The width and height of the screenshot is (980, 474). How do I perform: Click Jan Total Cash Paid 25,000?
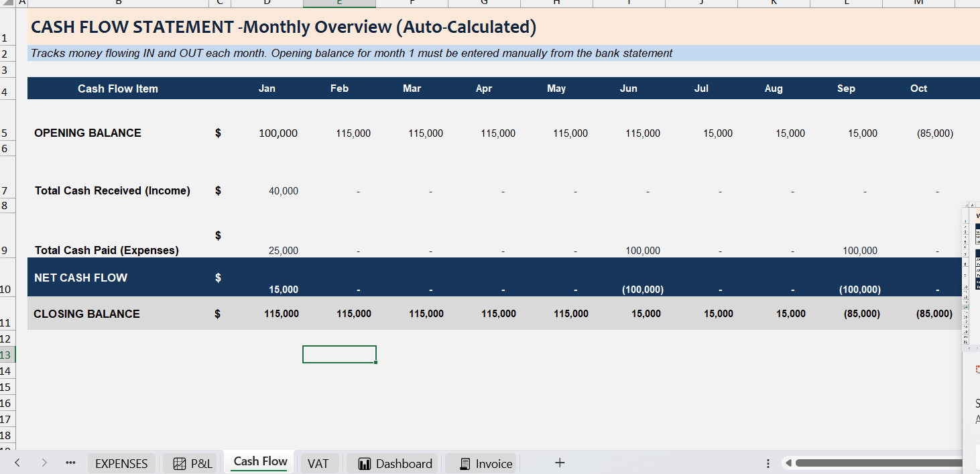click(x=284, y=251)
